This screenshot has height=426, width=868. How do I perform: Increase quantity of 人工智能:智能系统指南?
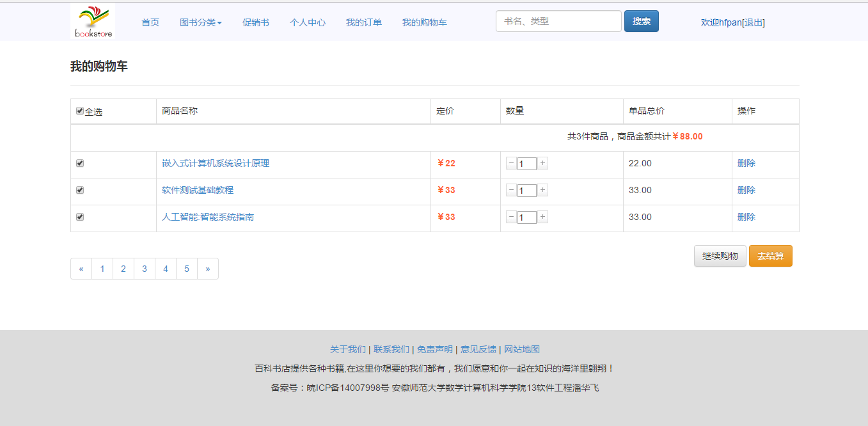coord(542,217)
